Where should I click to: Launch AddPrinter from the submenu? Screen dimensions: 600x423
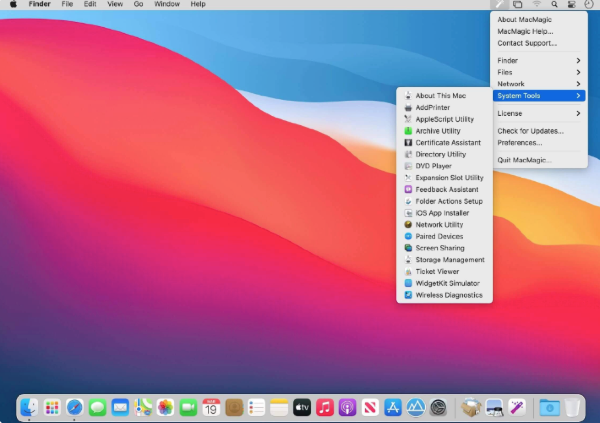click(x=444, y=108)
